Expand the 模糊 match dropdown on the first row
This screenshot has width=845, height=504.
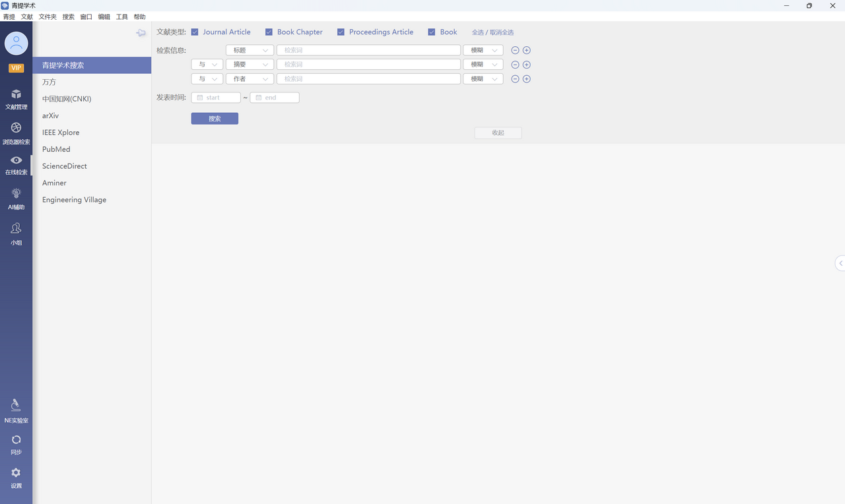(483, 49)
